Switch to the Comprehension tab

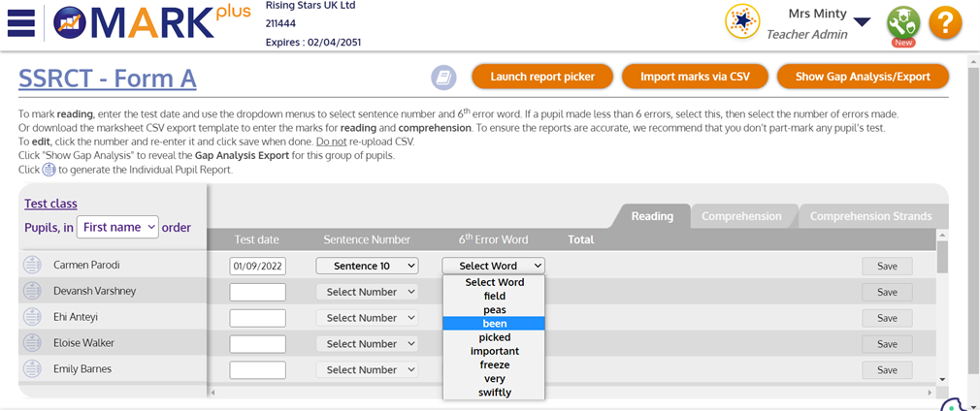[741, 216]
